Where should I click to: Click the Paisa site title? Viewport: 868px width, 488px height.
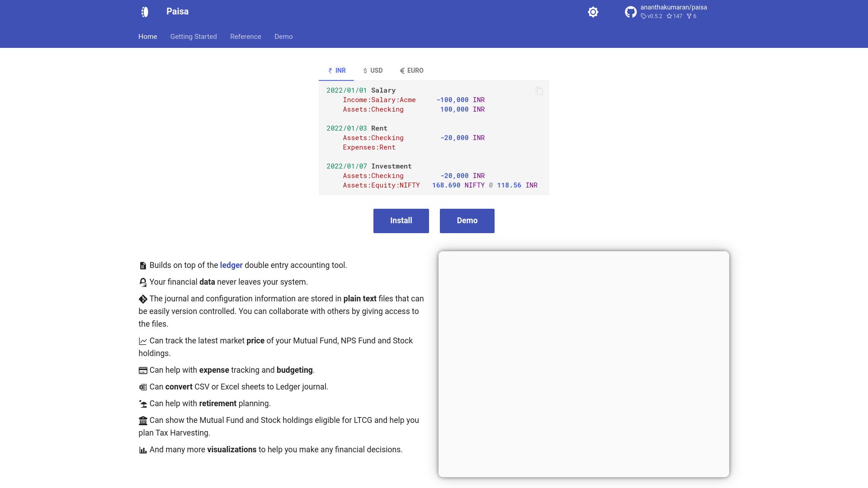click(x=177, y=12)
